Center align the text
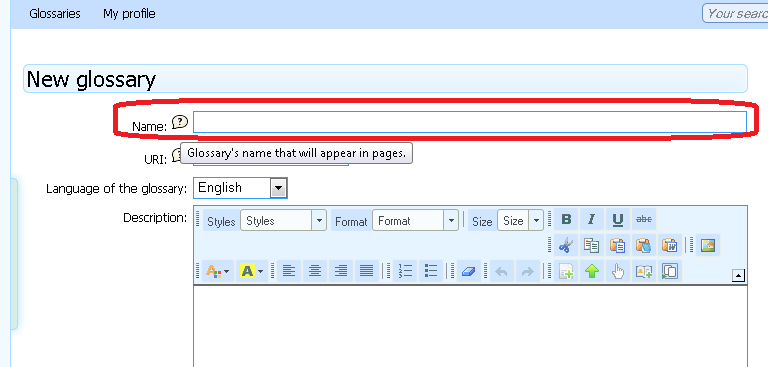 click(x=315, y=271)
